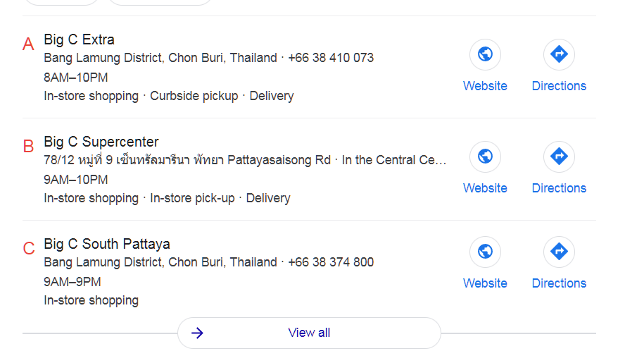Click the Directions arrow icon for Big C Extra

(x=559, y=54)
